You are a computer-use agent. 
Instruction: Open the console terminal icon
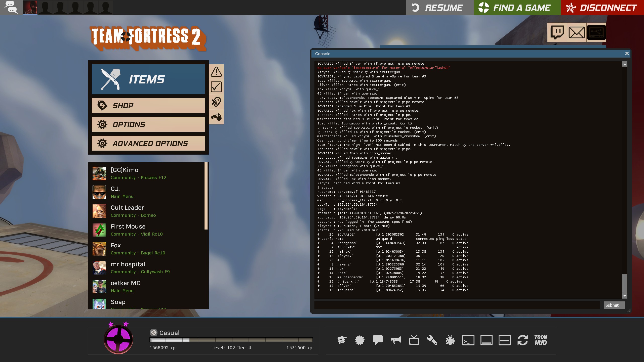pos(468,340)
